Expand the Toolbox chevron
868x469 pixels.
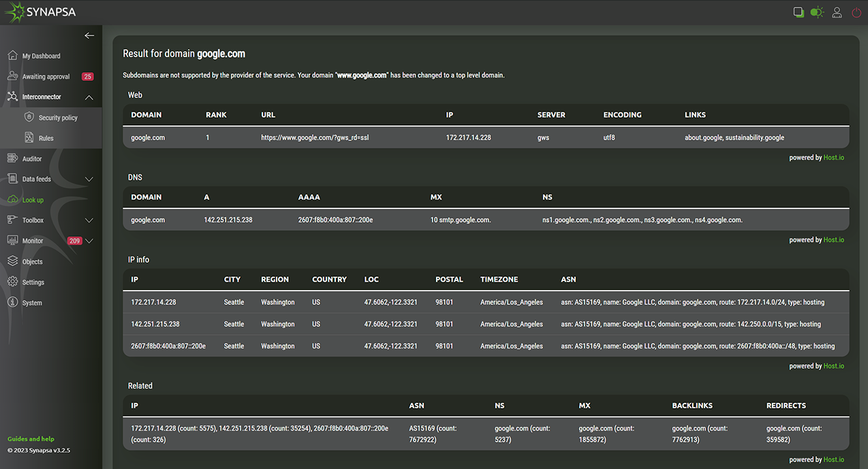89,221
